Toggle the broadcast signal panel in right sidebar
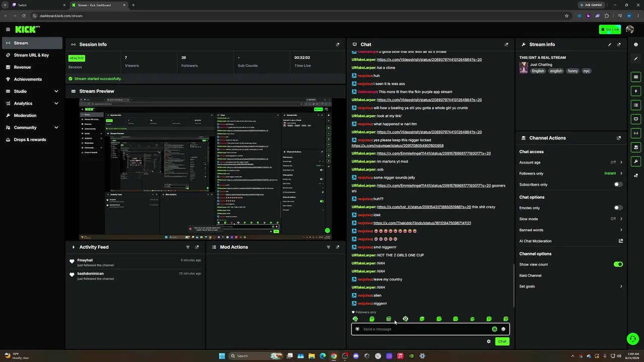This screenshot has width=644, height=362. (x=636, y=133)
